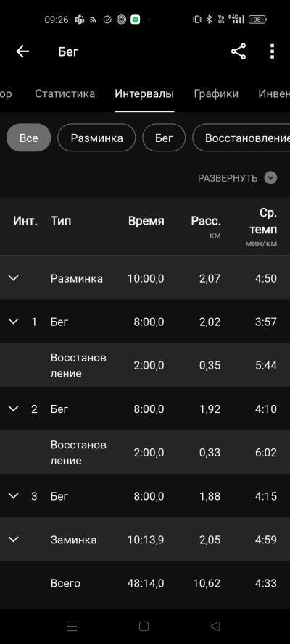Tap the back arrow icon
Viewport: 290px width, 644px height.
[22, 51]
